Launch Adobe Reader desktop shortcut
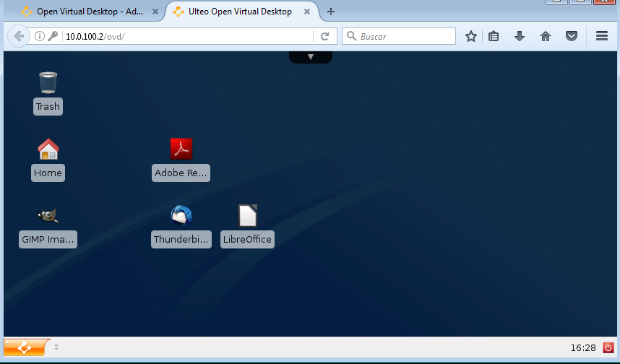 (181, 149)
